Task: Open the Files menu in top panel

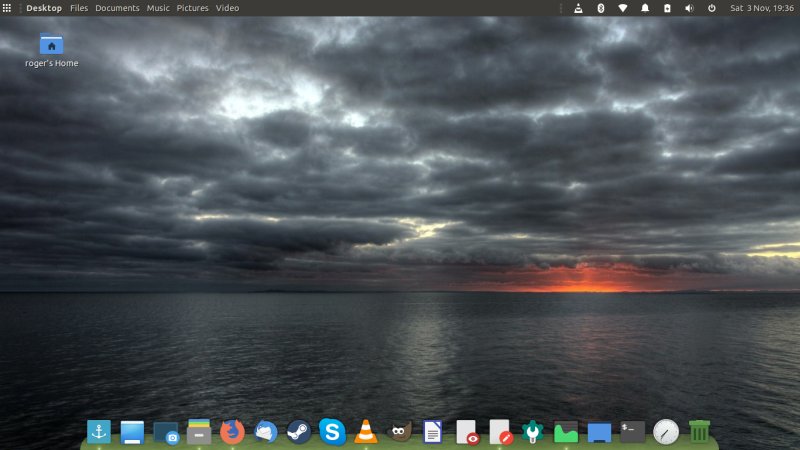Action: [x=79, y=8]
